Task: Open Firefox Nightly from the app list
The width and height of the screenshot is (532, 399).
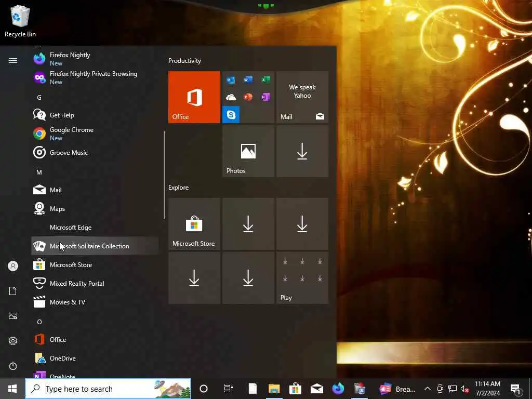Action: (95, 59)
